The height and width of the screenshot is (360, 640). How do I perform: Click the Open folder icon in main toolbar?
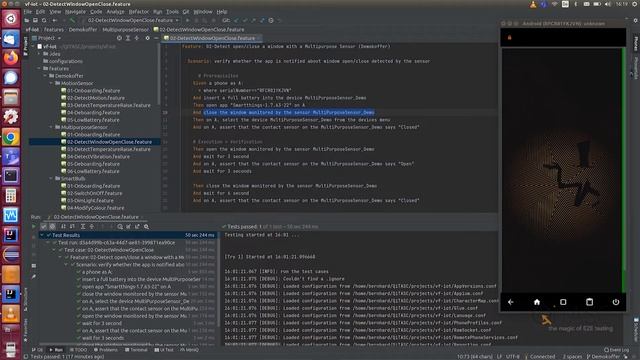click(27, 20)
